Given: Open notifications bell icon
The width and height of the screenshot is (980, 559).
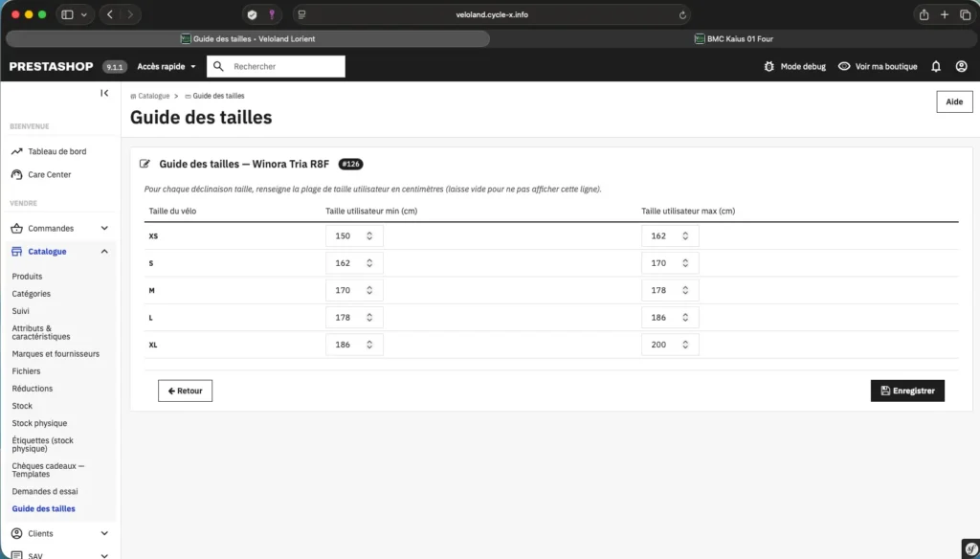Looking at the screenshot, I should (x=936, y=66).
